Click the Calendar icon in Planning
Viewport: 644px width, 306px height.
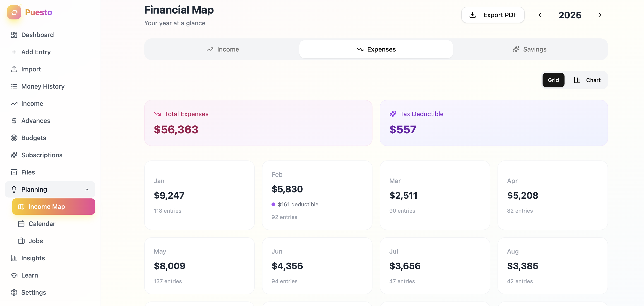click(x=21, y=224)
